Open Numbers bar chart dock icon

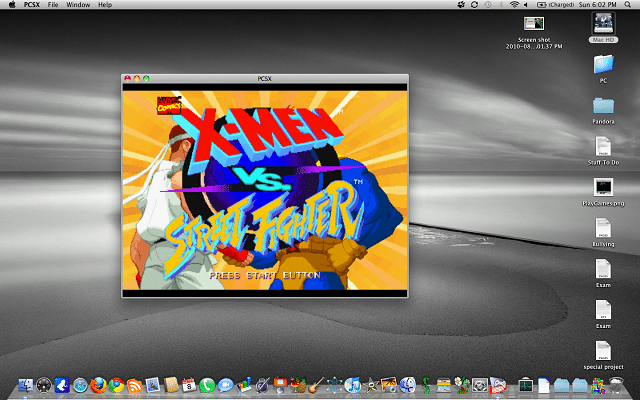(x=244, y=385)
